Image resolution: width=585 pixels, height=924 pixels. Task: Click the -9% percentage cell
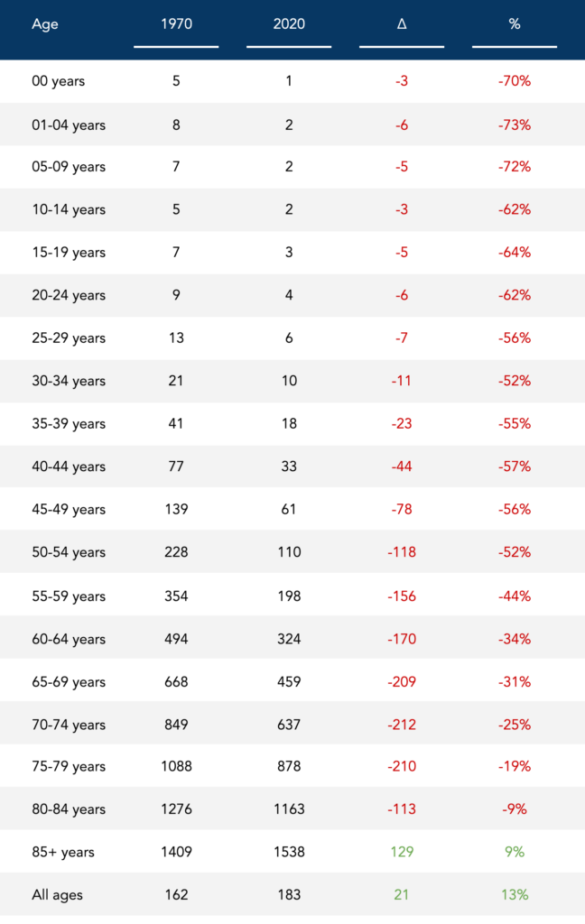tap(515, 810)
